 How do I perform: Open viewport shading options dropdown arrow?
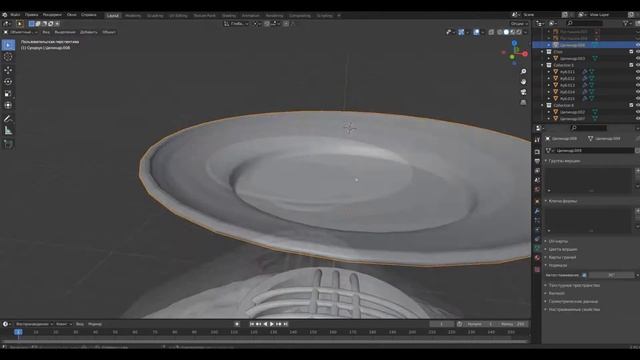pos(525,32)
